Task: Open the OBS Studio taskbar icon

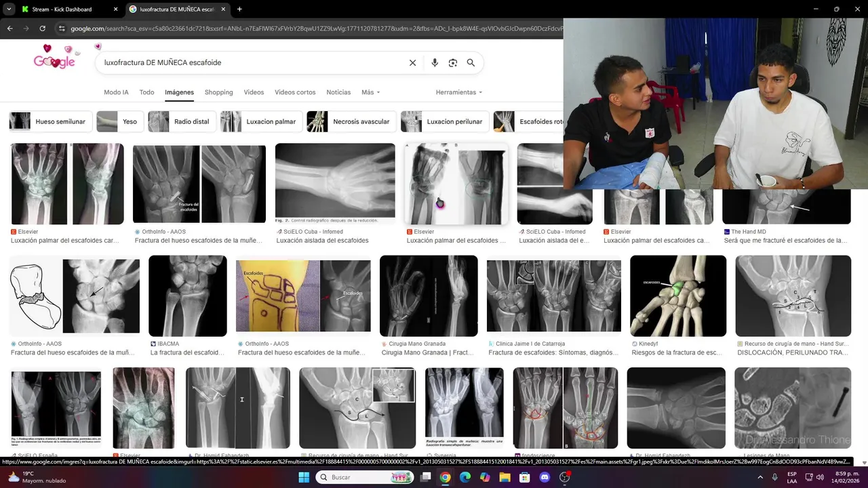Action: click(x=564, y=477)
